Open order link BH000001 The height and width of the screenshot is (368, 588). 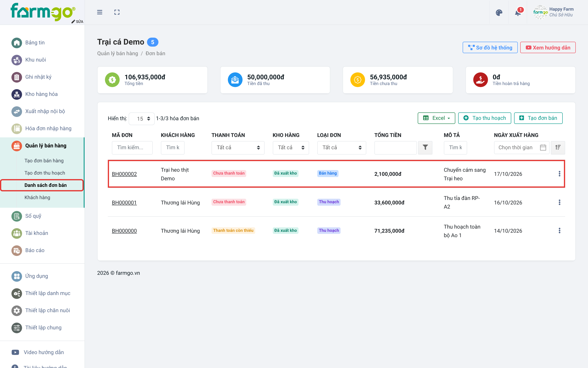click(124, 202)
